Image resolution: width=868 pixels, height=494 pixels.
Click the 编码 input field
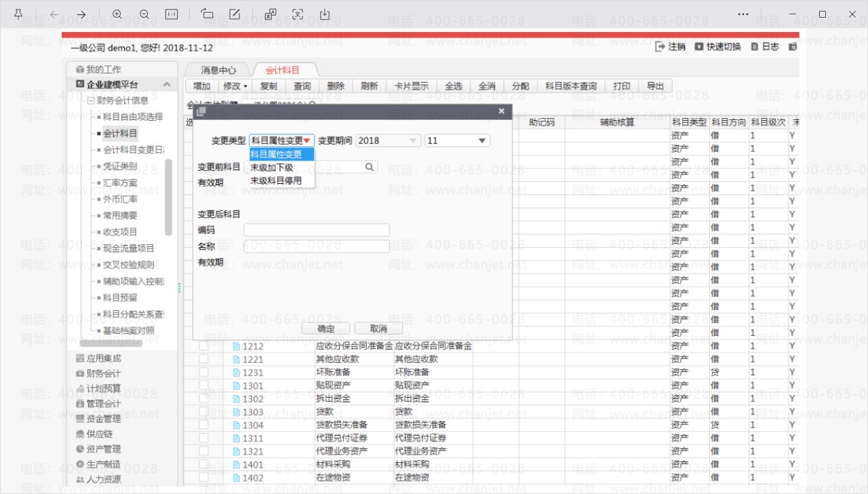pyautogui.click(x=317, y=230)
